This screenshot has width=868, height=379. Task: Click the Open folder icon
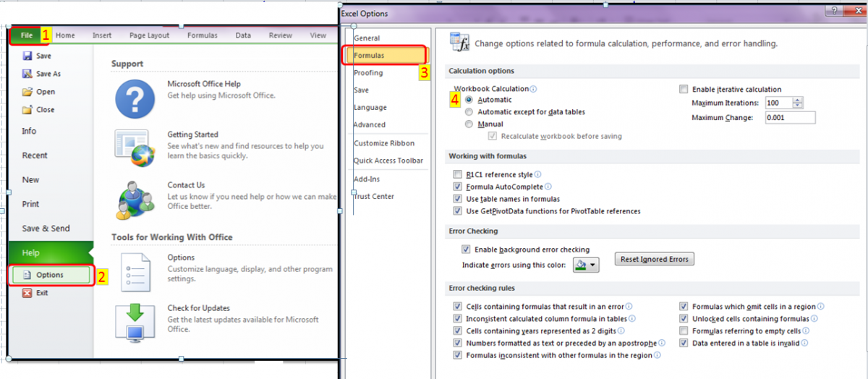[x=27, y=92]
